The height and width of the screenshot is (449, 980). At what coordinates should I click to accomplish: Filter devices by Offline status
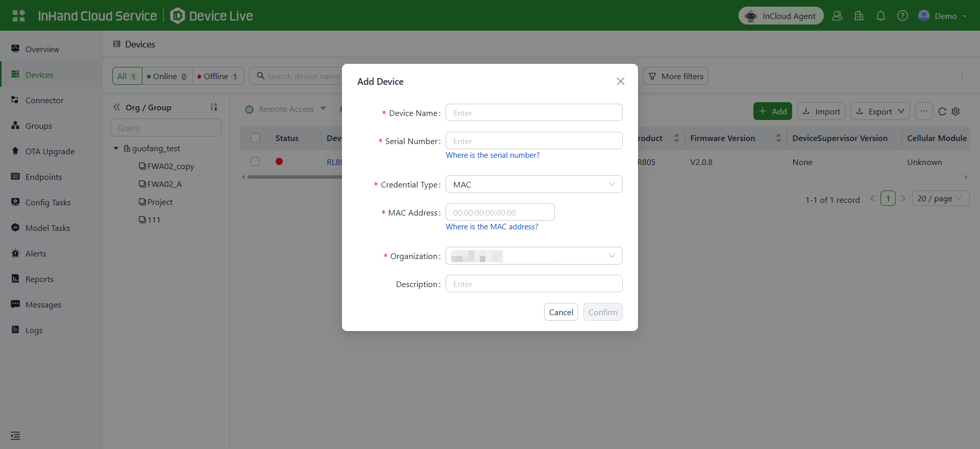(x=218, y=76)
